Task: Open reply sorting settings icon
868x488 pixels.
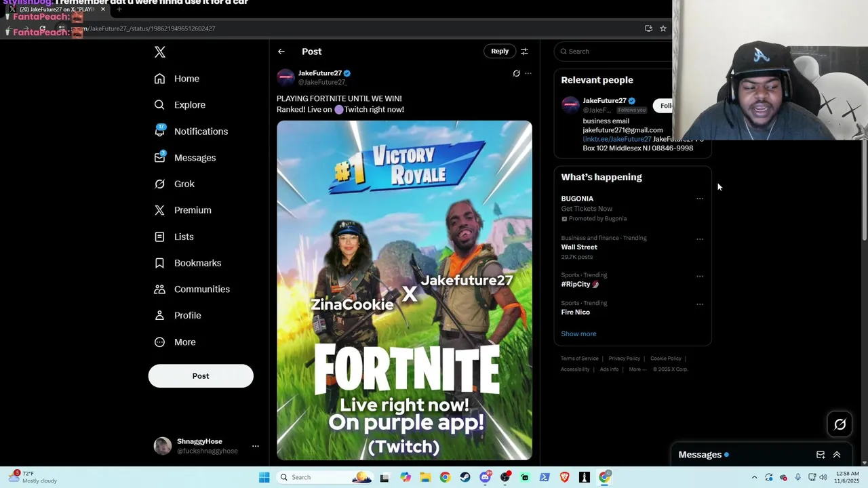Action: coord(524,52)
